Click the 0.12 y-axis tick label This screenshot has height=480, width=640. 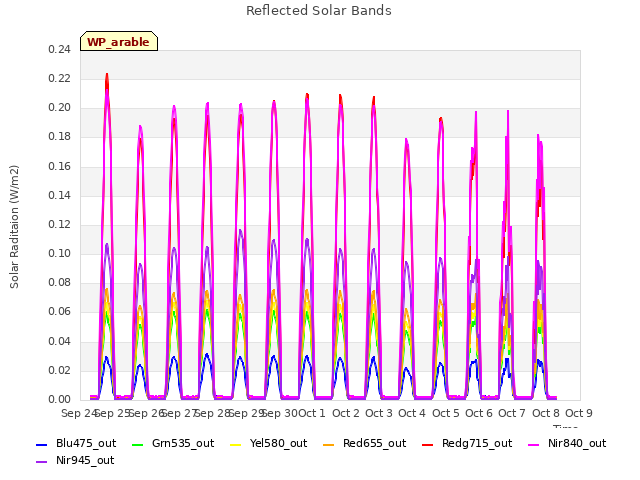click(x=59, y=224)
